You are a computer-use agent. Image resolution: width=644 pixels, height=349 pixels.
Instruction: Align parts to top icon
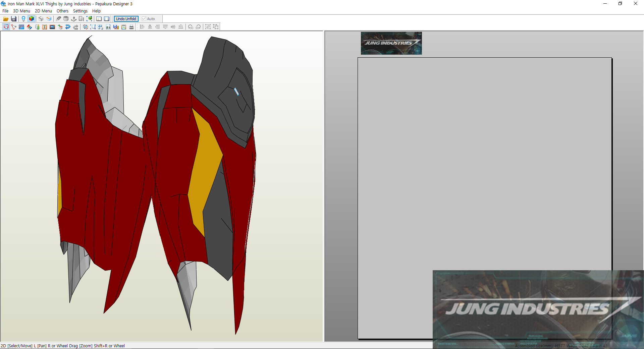[x=165, y=27]
